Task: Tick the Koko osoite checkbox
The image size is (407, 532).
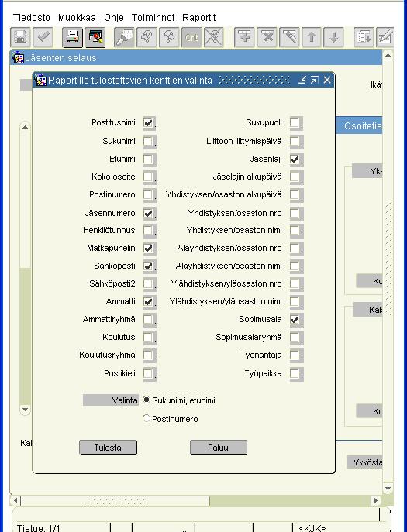Action: point(149,177)
